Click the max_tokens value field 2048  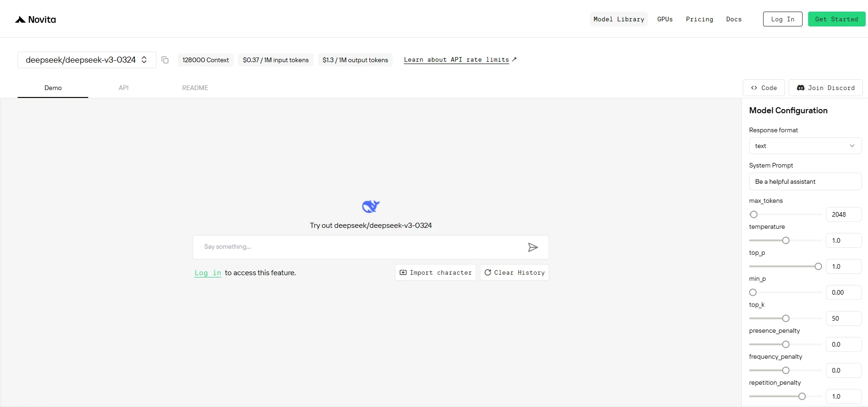(x=844, y=214)
